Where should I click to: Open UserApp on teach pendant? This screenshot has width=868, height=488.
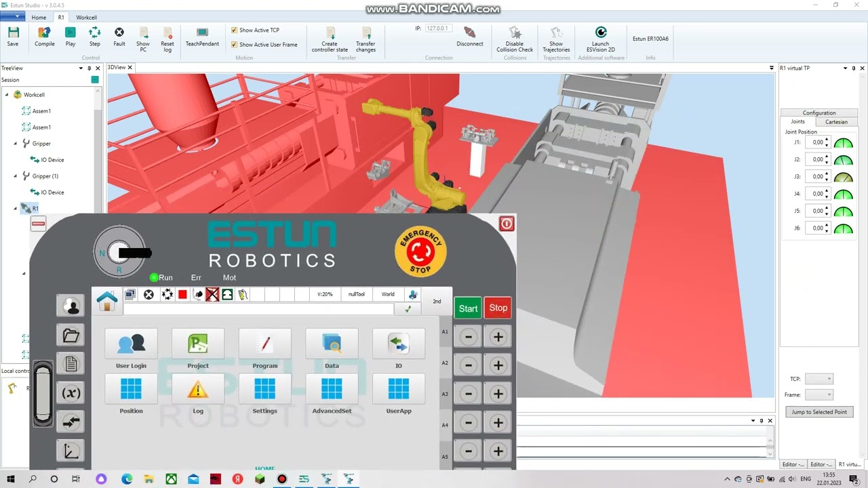(x=399, y=389)
